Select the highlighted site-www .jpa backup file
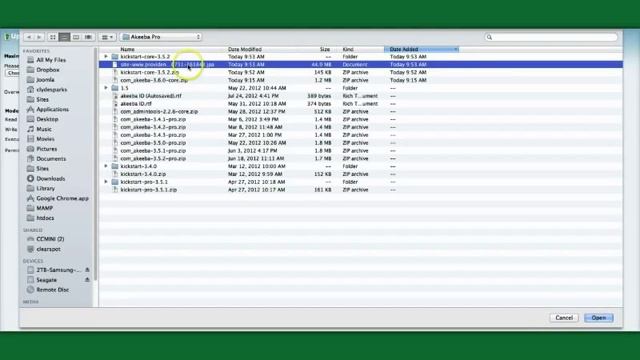 [x=361, y=64]
